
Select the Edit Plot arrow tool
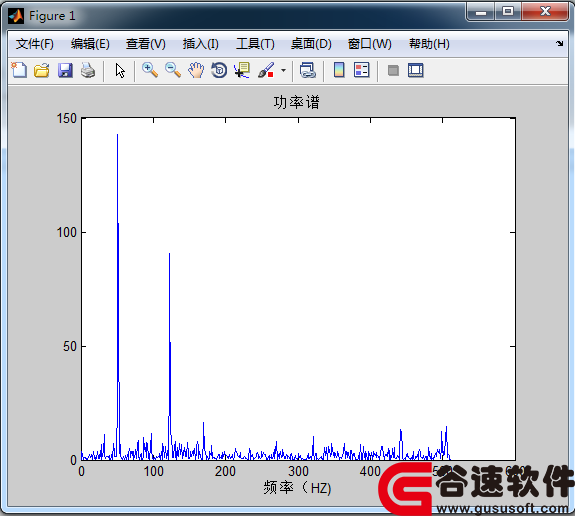(x=120, y=70)
